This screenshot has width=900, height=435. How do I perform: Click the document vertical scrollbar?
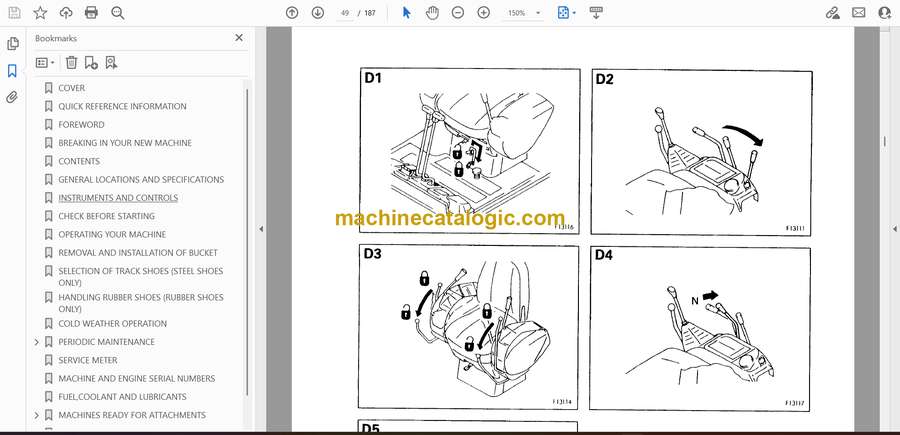point(884,141)
